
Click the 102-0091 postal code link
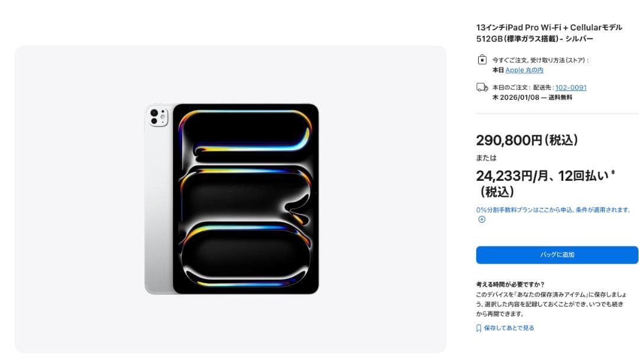pos(569,87)
